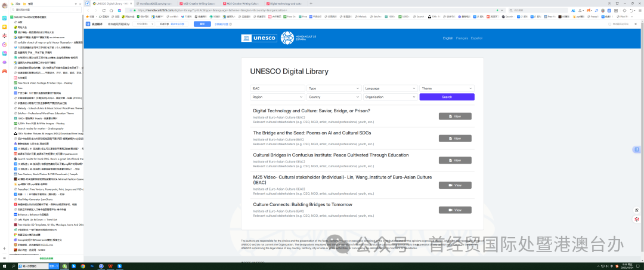Screen dimensions: 644x270
Task: Click title Culture Connects: Building Bridges to Tomorrow
Action: coord(303,204)
